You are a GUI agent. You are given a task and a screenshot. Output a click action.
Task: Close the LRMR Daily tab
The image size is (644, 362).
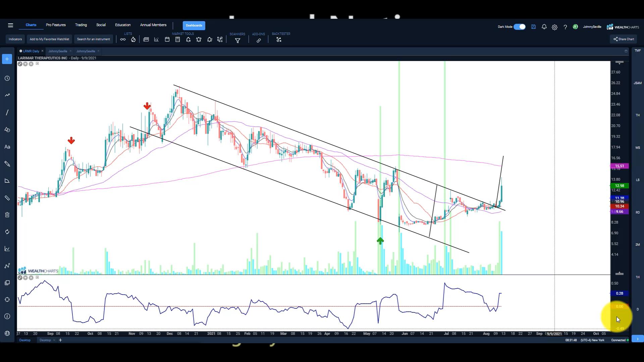[43, 51]
